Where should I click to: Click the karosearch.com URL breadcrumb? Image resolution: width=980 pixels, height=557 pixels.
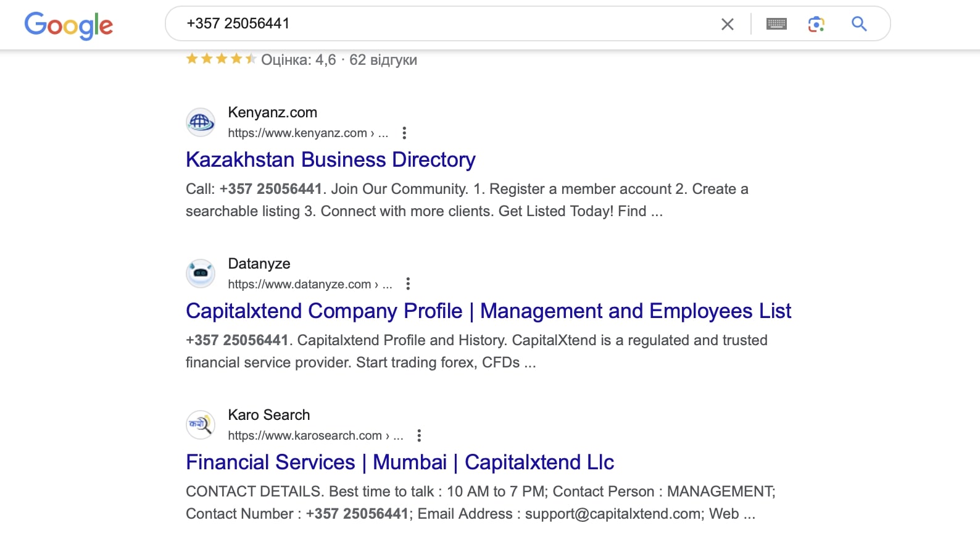(315, 435)
